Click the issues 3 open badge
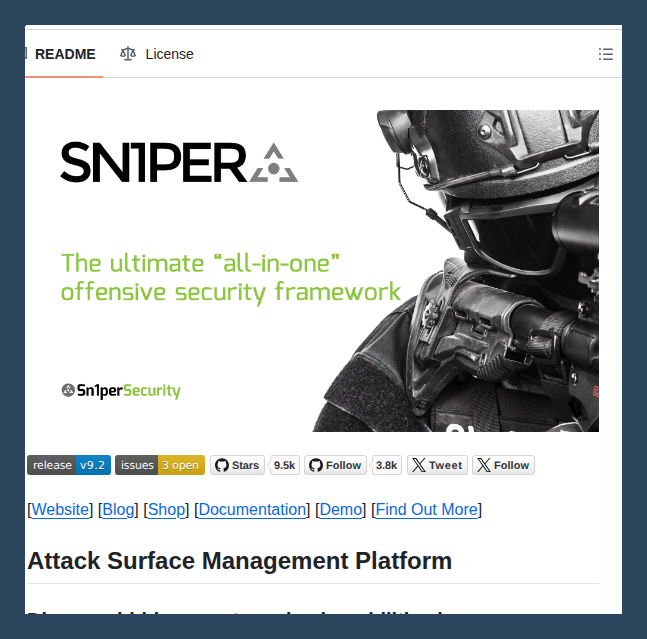The width and height of the screenshot is (647, 639). click(x=160, y=465)
